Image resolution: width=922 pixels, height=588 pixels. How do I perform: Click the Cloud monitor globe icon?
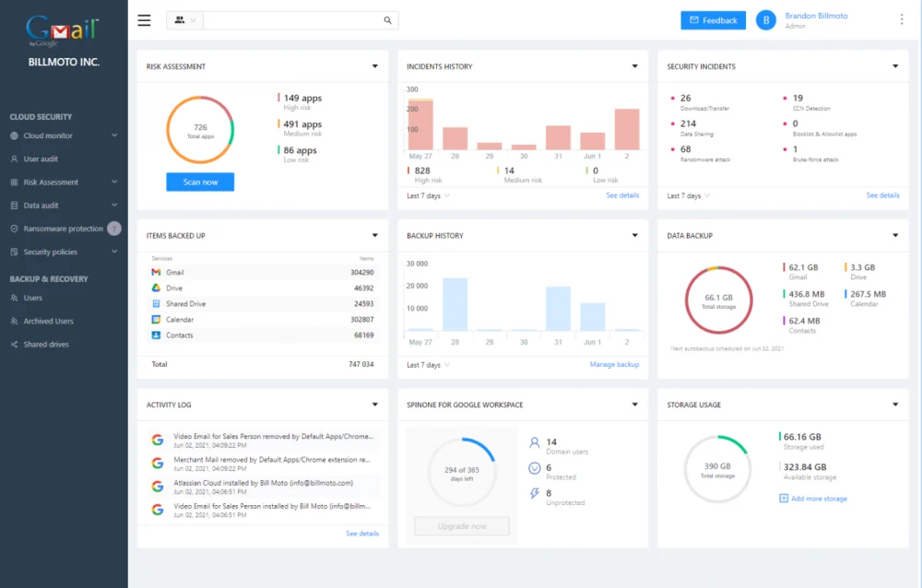tap(14, 135)
